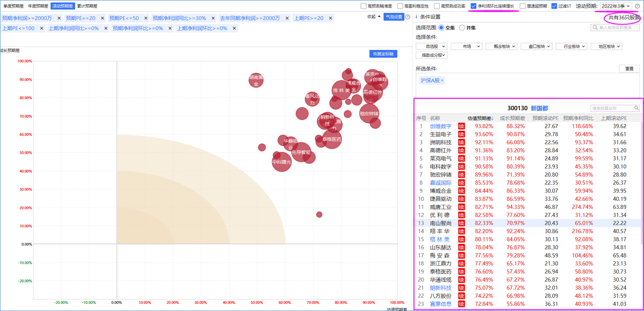The width and height of the screenshot is (644, 311).
Task: Open stock link 创维数字 in table
Action: [441, 126]
